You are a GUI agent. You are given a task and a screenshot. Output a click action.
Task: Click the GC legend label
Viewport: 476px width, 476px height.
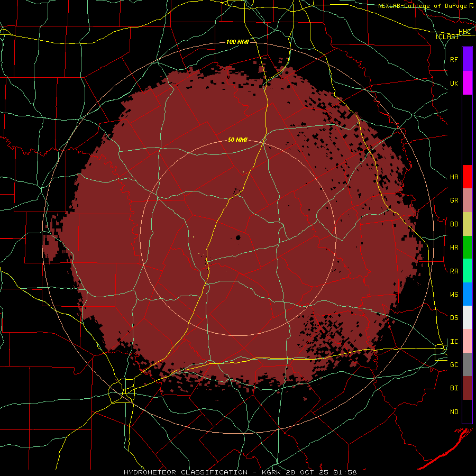coord(454,365)
